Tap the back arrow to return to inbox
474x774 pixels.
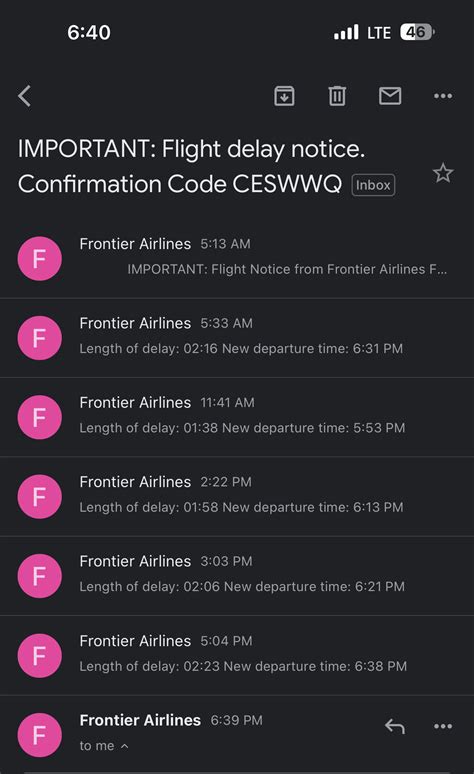pos(25,96)
